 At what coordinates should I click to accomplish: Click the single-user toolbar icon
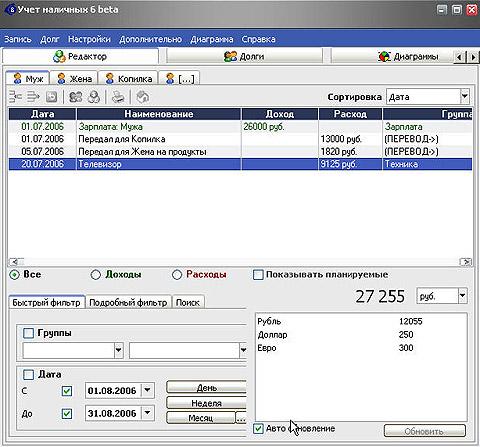pos(94,97)
